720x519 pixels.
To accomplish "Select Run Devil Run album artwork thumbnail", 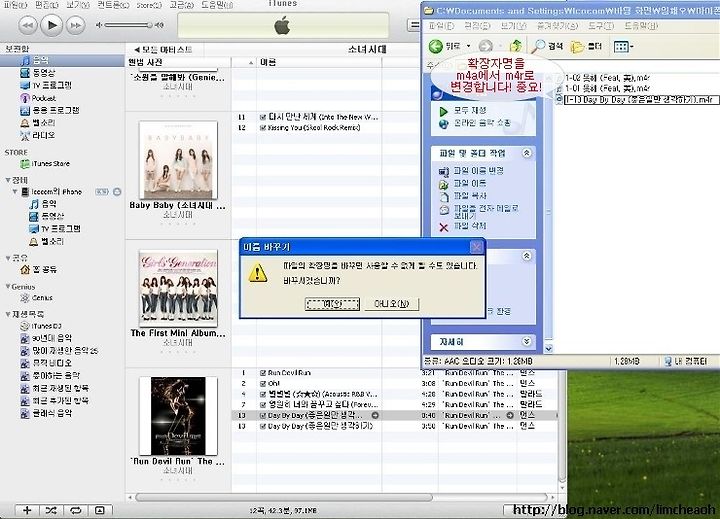I will 178,416.
